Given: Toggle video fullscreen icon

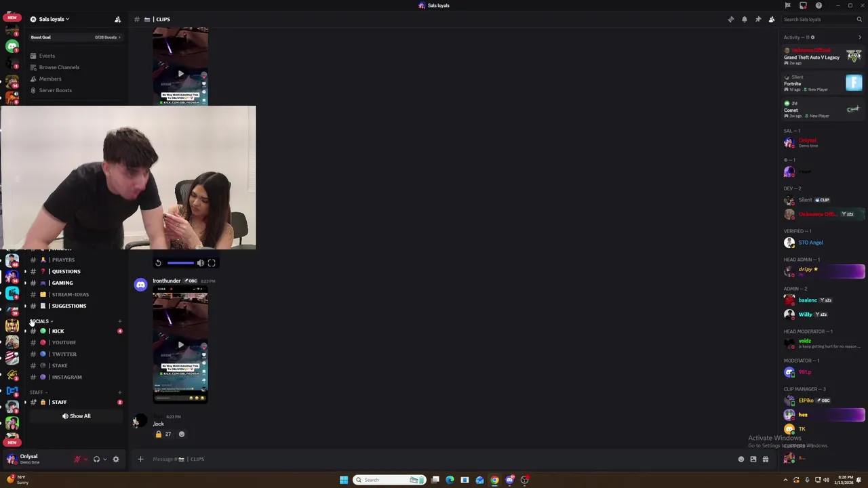Looking at the screenshot, I should coord(212,263).
